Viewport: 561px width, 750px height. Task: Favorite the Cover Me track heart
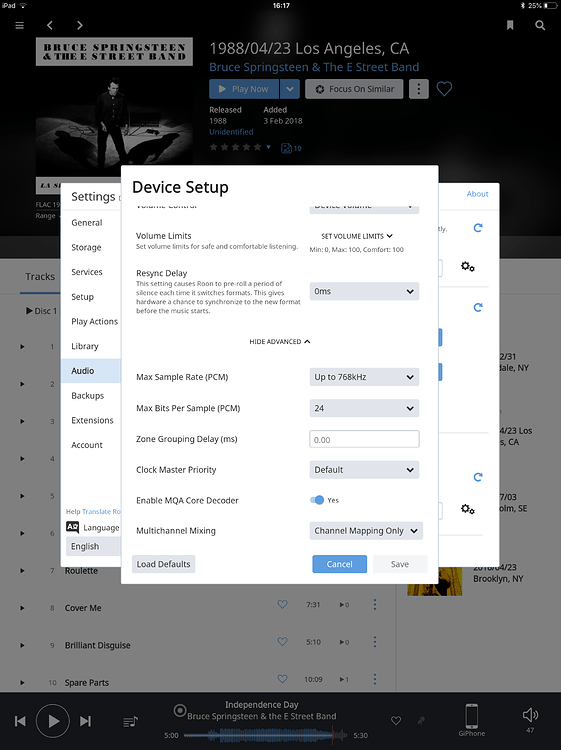pos(282,604)
